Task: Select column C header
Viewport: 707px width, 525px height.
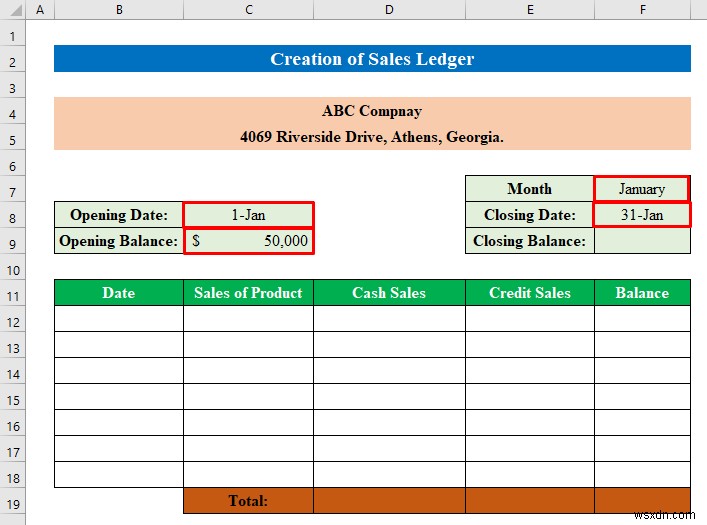Action: [x=248, y=9]
